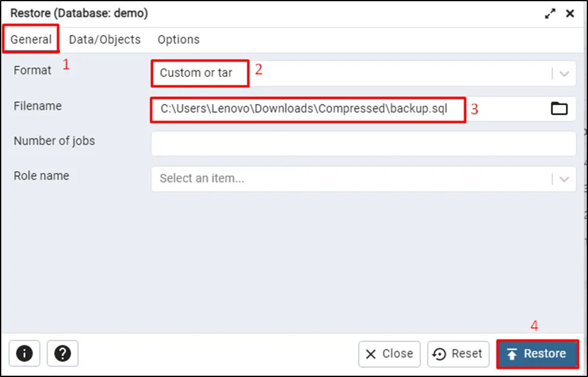Open help with question mark icon

[62, 354]
